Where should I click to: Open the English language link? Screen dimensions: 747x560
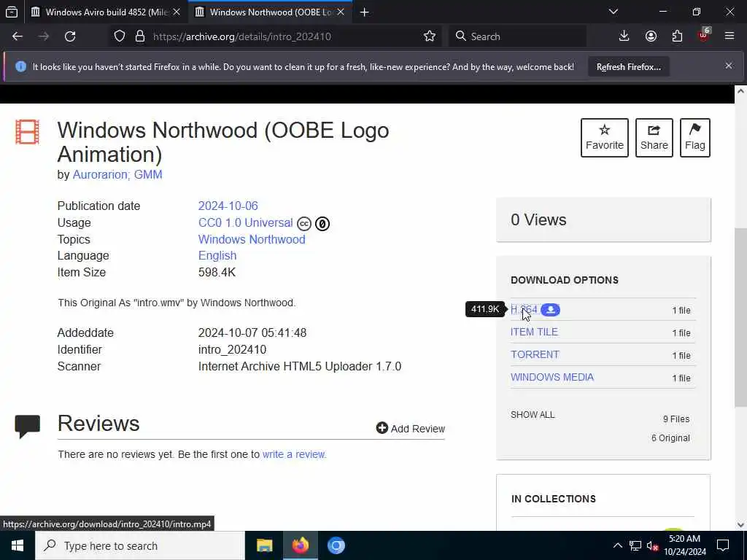click(x=217, y=255)
